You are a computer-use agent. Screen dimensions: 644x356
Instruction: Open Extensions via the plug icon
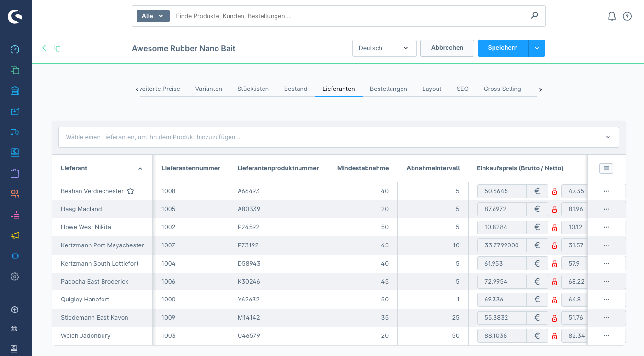point(15,256)
